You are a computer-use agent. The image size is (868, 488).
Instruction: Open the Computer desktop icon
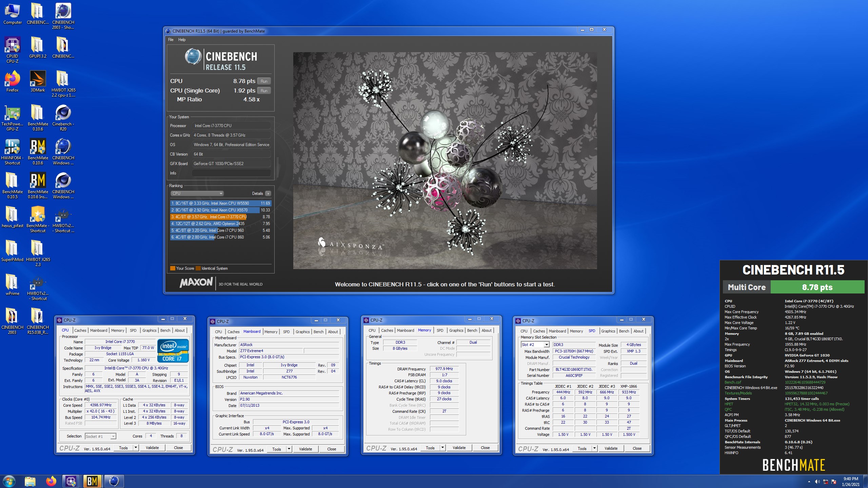pyautogui.click(x=13, y=14)
